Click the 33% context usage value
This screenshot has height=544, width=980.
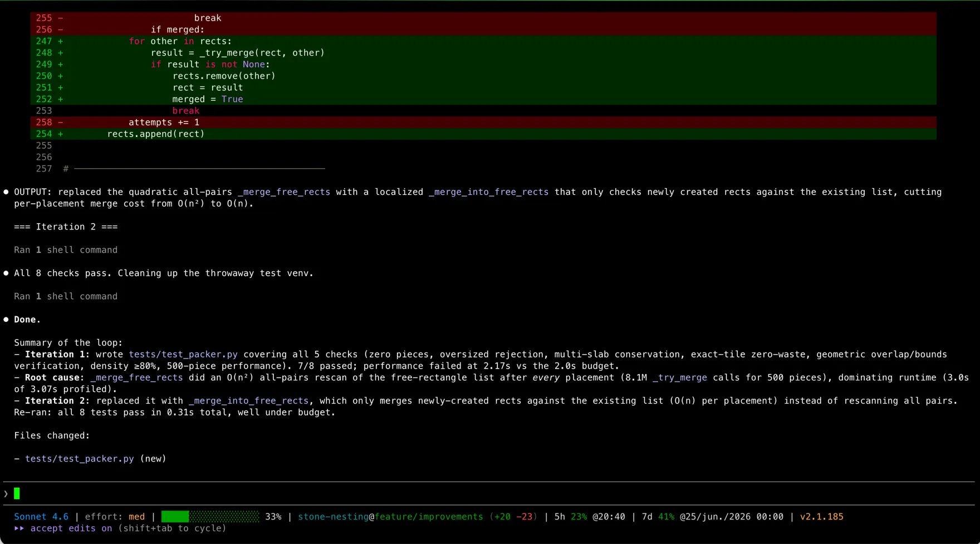[x=273, y=517]
